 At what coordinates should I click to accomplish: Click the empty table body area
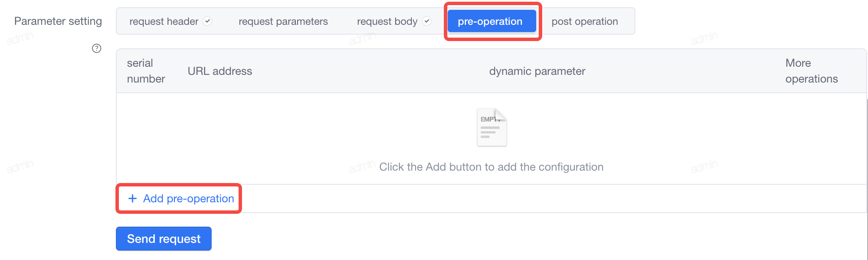coord(491,139)
